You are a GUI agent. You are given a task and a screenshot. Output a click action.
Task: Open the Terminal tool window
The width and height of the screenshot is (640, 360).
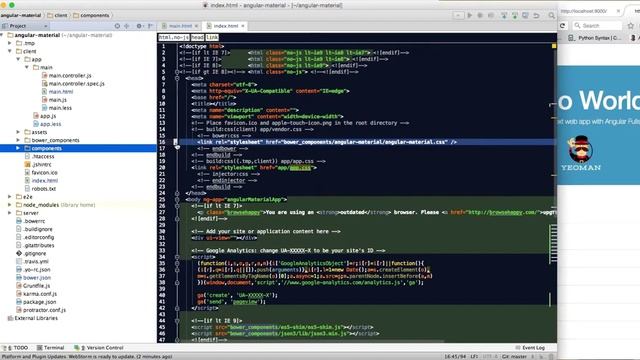pyautogui.click(x=51, y=348)
